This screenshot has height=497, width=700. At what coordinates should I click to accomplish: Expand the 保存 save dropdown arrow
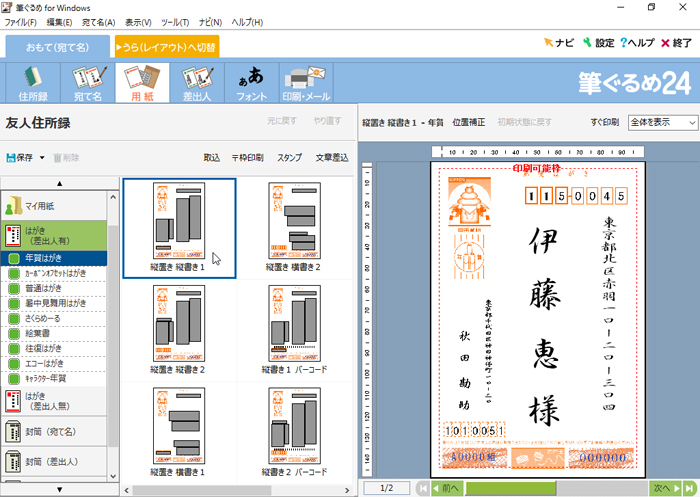tap(42, 158)
